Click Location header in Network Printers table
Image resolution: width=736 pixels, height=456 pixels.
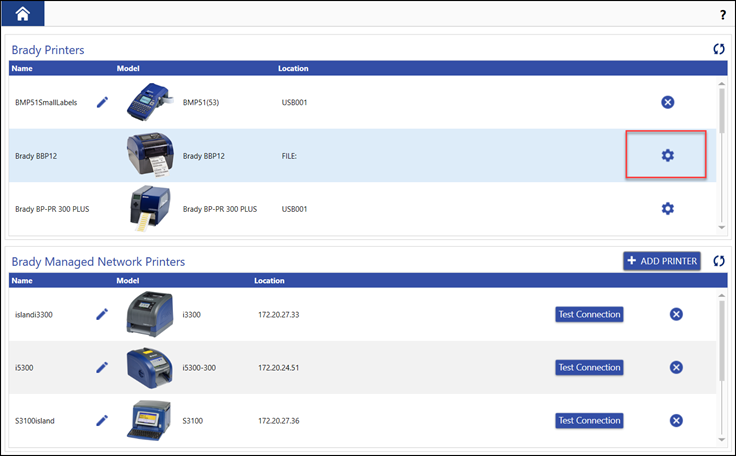point(269,280)
